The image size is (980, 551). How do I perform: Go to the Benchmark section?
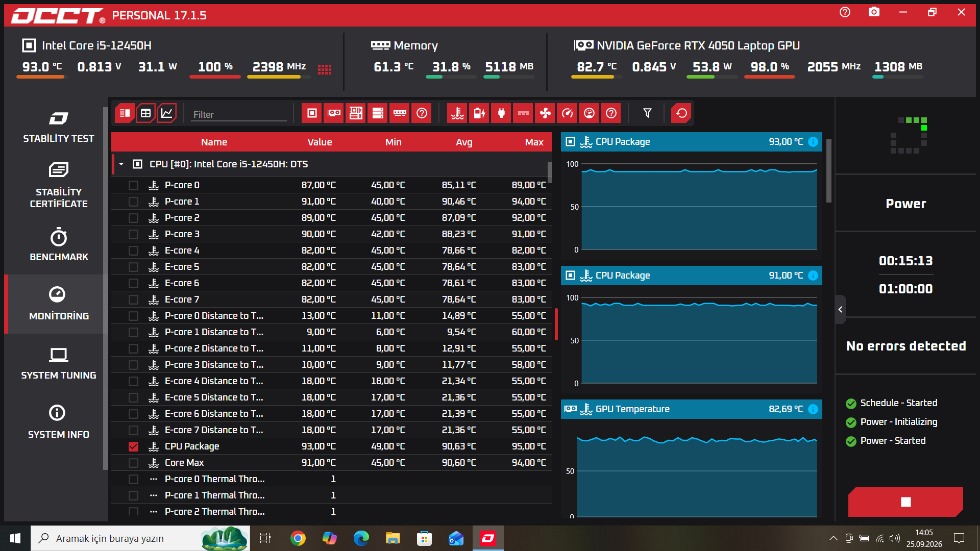click(x=58, y=245)
